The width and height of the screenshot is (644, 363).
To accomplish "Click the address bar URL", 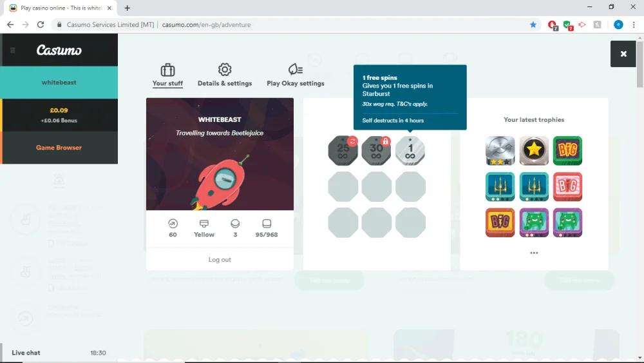I will pyautogui.click(x=206, y=25).
